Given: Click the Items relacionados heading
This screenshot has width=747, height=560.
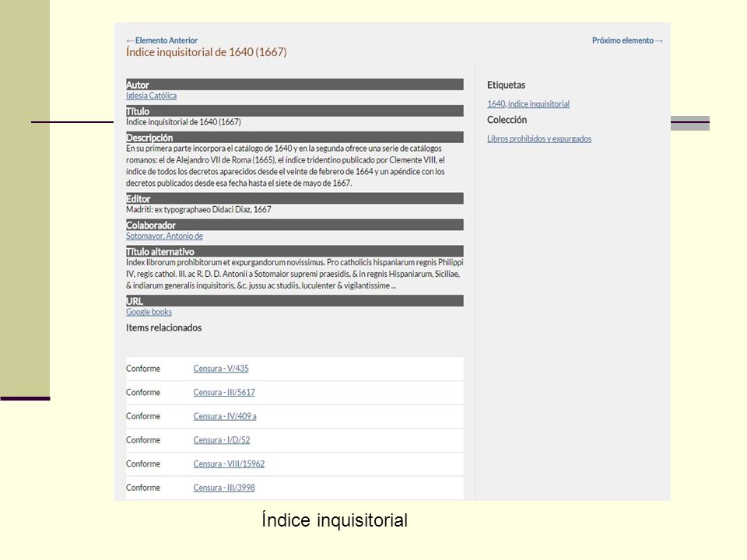Looking at the screenshot, I should (164, 327).
